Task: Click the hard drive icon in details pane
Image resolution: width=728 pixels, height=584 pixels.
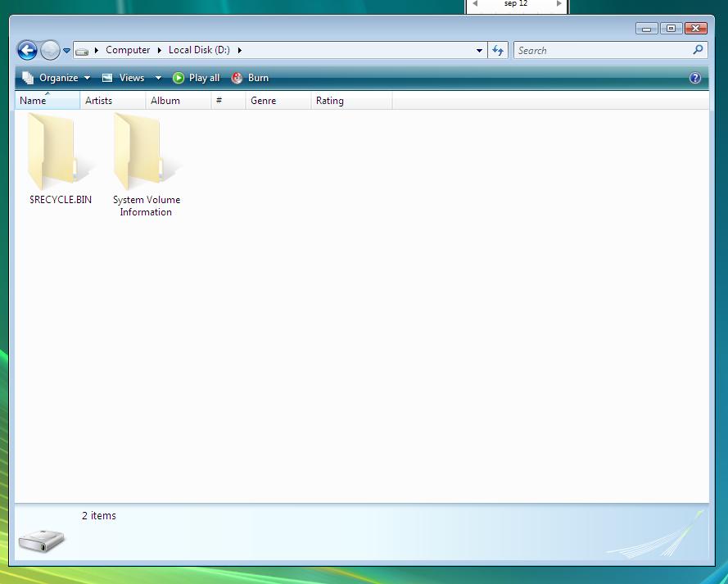Action: coord(42,541)
